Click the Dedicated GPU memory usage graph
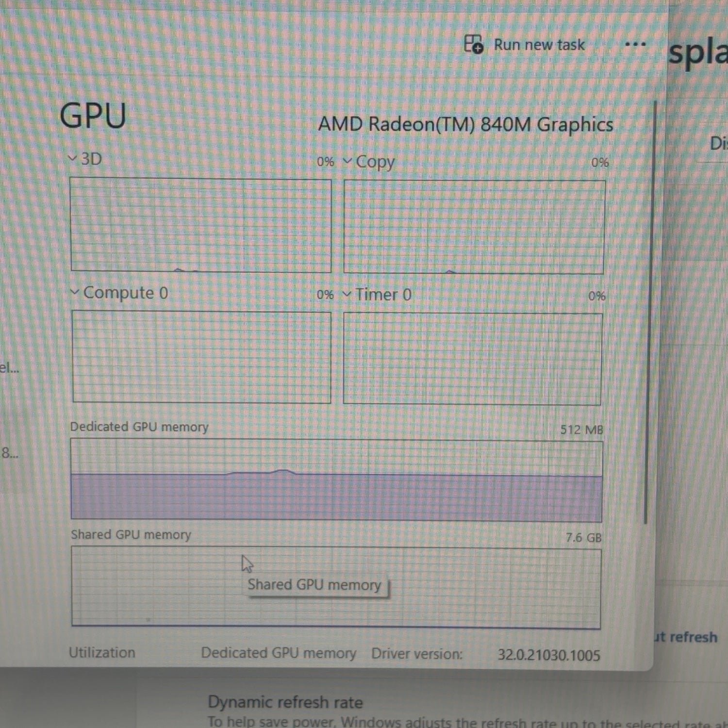 [x=336, y=480]
